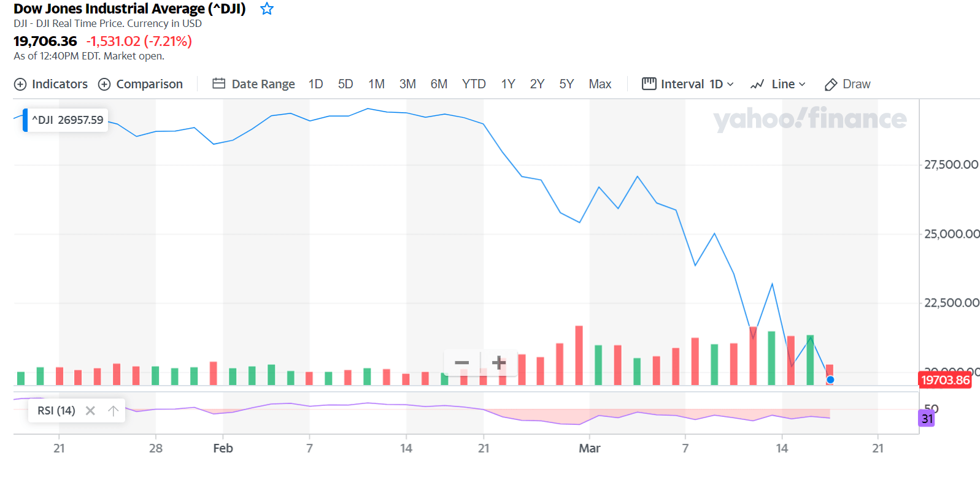Expand the Interval 1D dropdown
The height and width of the screenshot is (477, 980).
click(688, 84)
